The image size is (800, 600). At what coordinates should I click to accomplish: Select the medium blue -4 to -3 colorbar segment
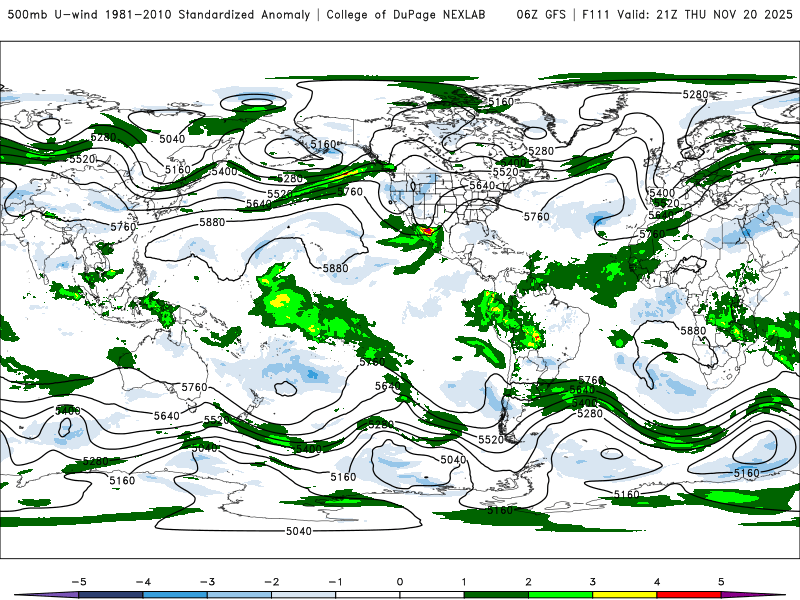click(x=175, y=595)
